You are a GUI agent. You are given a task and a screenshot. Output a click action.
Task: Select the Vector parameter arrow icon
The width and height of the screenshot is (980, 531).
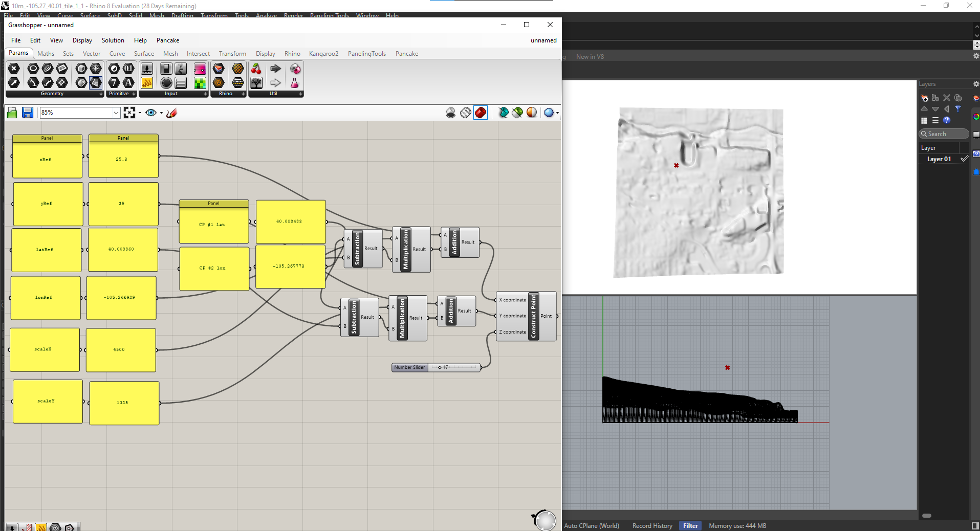[14, 82]
